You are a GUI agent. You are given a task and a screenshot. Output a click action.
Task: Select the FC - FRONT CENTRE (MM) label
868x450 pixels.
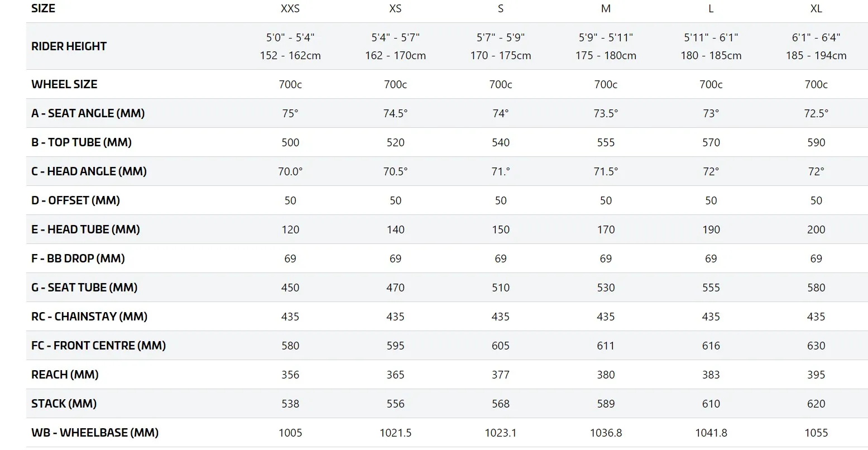tap(98, 346)
